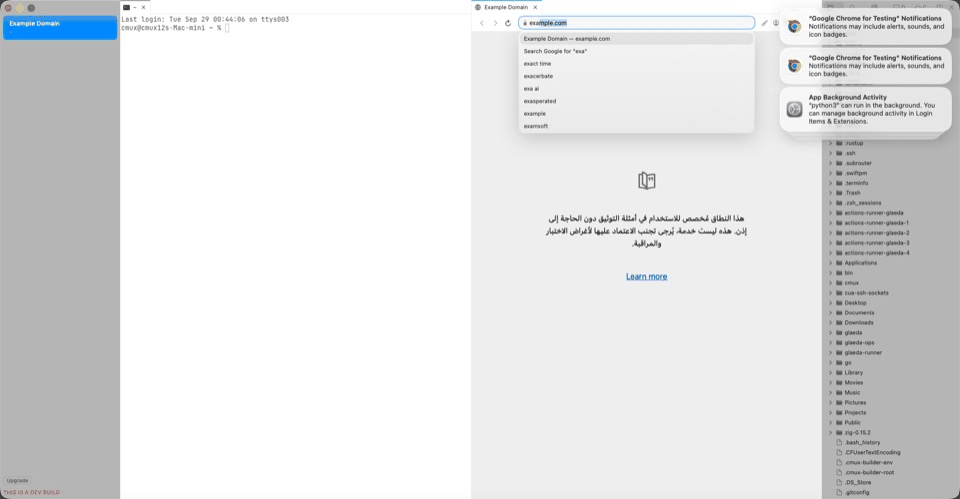Click the folder icon of Downloads
Screen dimensions: 960x499
(839, 323)
